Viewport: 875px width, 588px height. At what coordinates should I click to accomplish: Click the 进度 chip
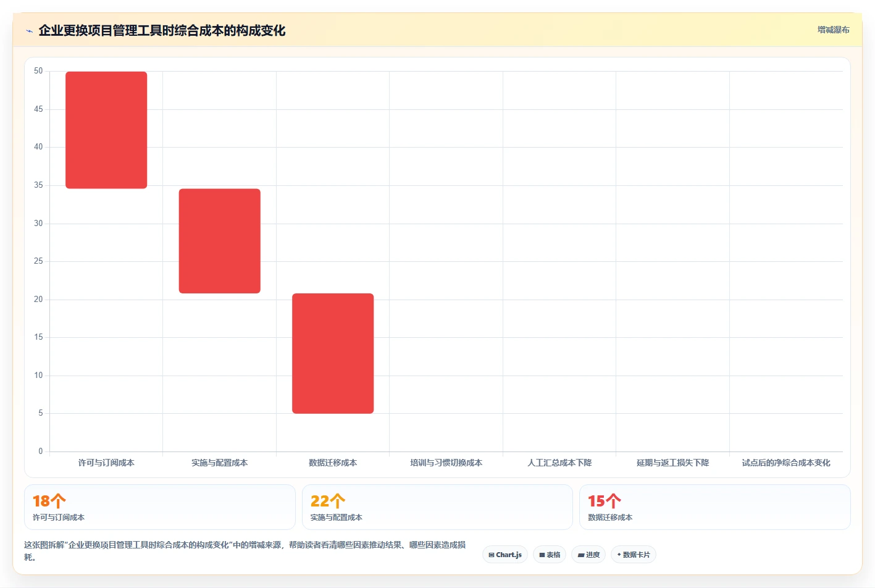click(588, 555)
